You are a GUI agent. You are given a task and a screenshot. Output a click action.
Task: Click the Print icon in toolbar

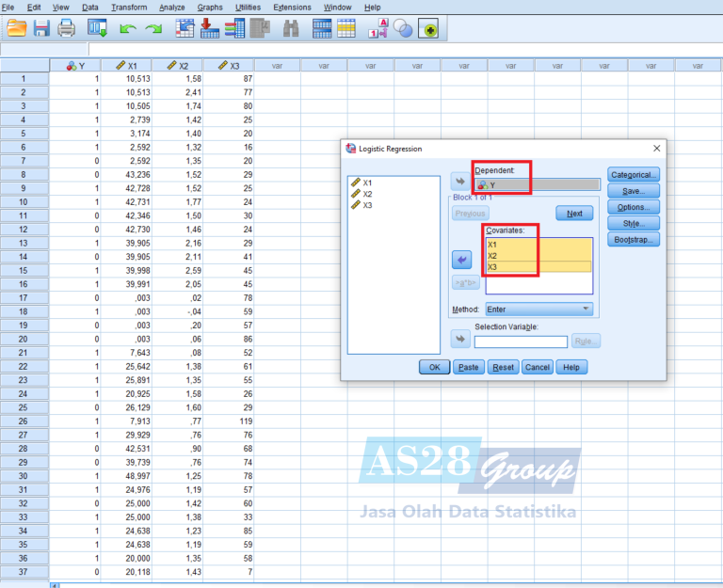click(x=66, y=29)
